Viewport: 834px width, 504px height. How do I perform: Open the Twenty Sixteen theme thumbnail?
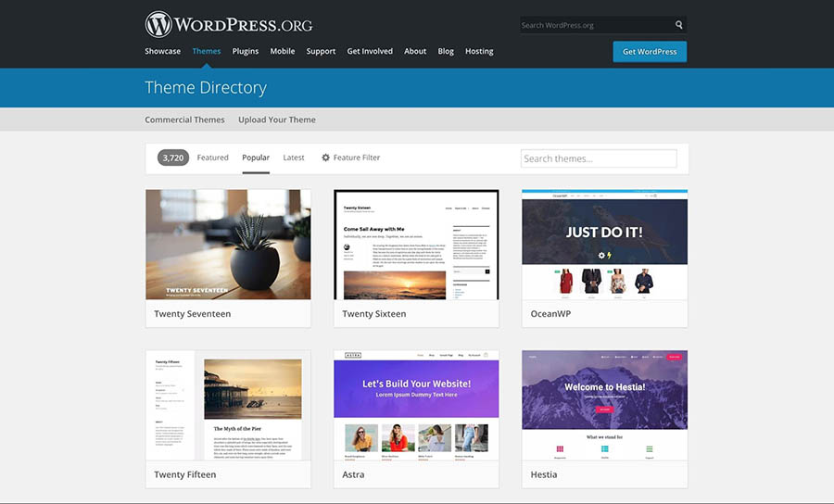(416, 245)
